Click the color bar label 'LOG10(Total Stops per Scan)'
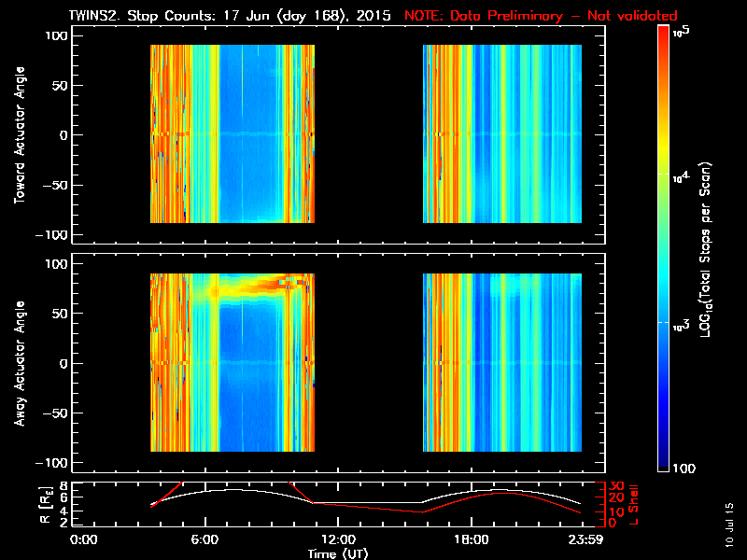This screenshot has width=747, height=560. pyautogui.click(x=706, y=249)
